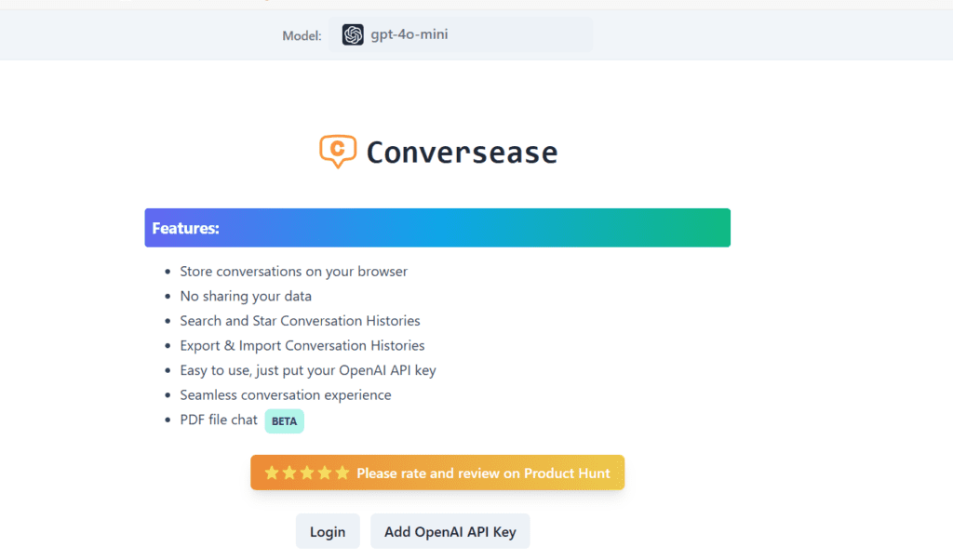The width and height of the screenshot is (953, 560).
Task: Click the Add OpenAI API Key button
Action: [450, 530]
